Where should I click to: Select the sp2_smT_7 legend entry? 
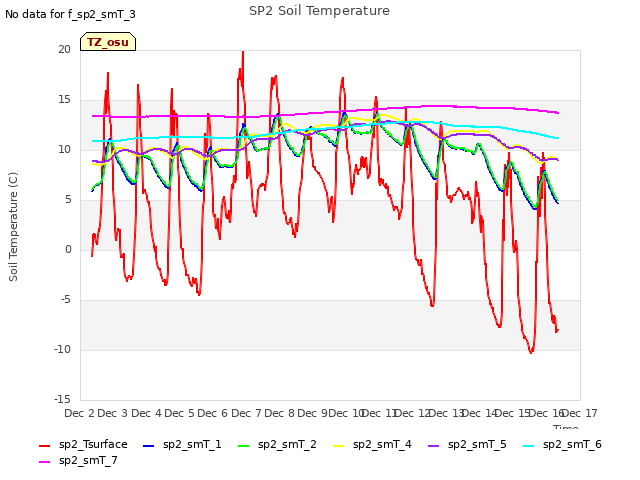[78, 460]
